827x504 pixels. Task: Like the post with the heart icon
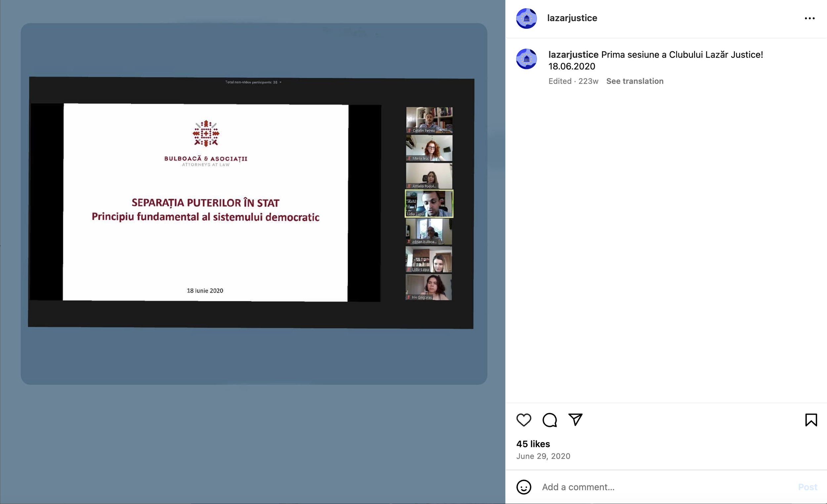(x=524, y=420)
